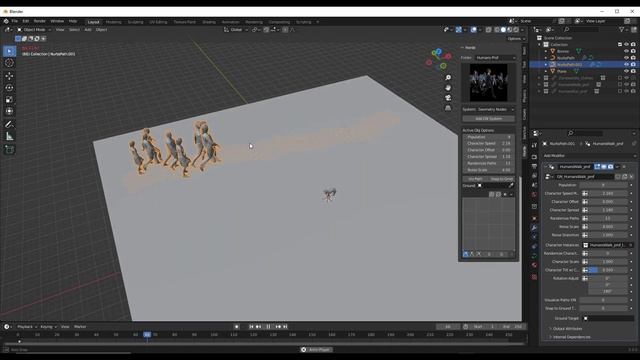Screen dimensions: 640x360
Task: Click the Blender logo menu icon
Action: [x=6, y=21]
